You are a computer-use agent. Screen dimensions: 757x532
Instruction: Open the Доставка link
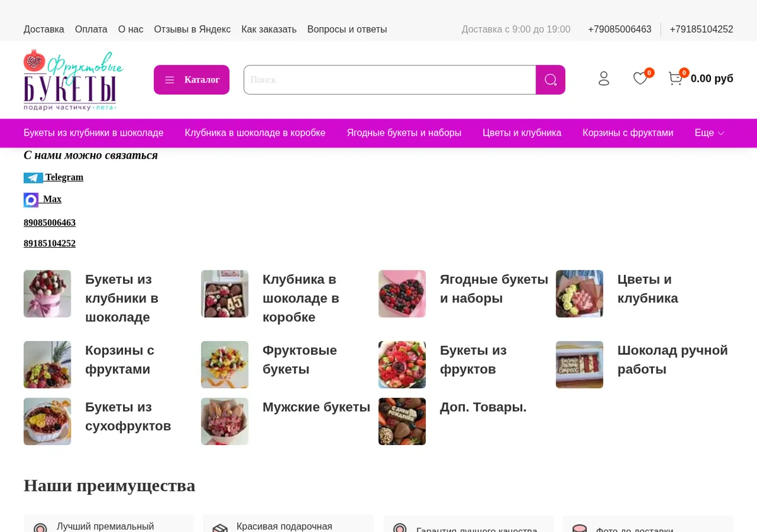[x=44, y=29]
